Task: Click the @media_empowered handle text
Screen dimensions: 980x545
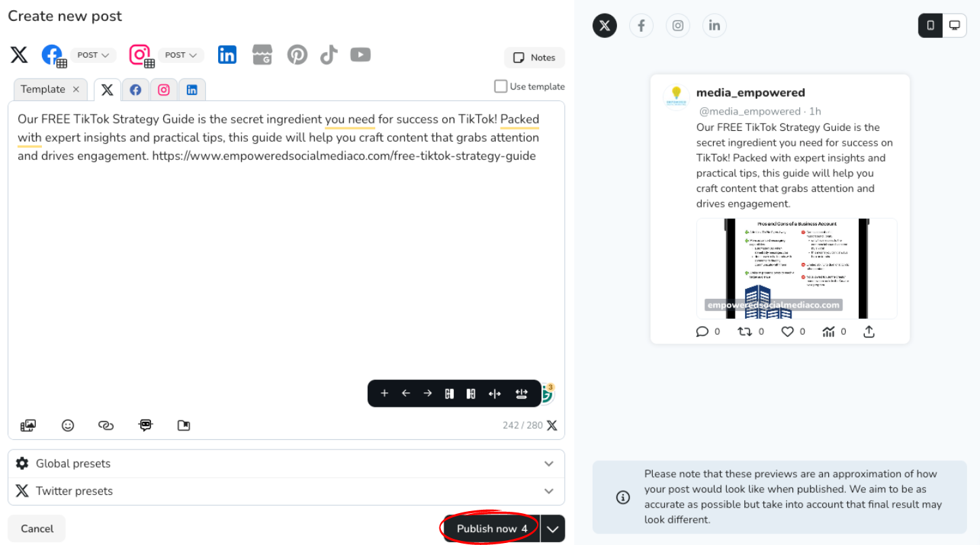Action: [x=749, y=111]
